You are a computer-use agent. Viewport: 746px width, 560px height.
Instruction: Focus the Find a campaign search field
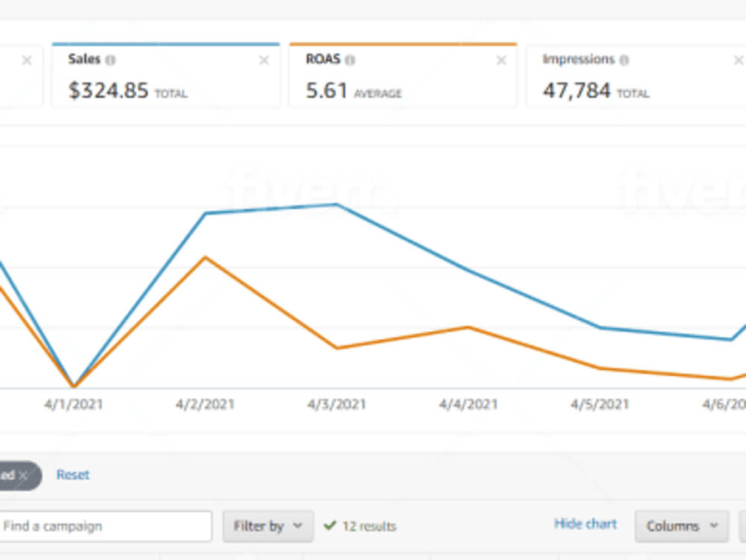coord(106,526)
